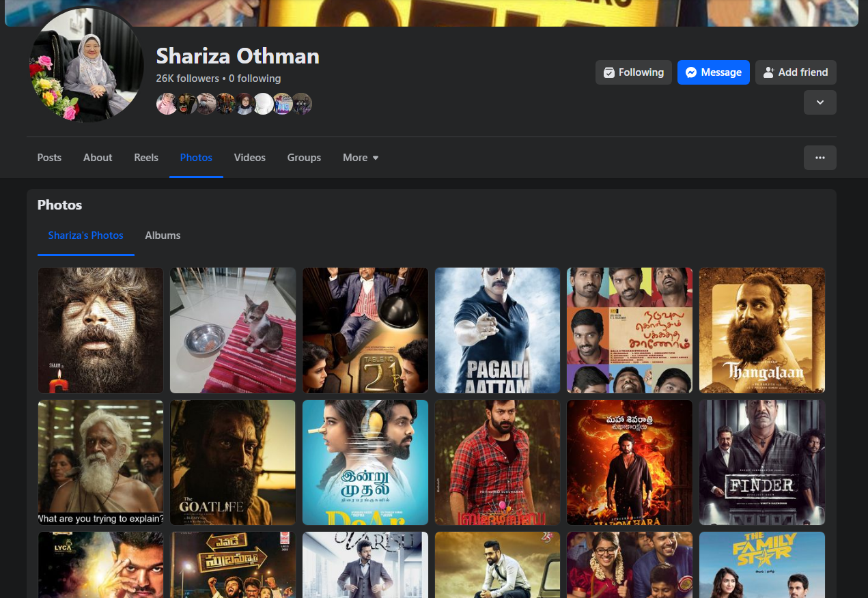The image size is (868, 598).
Task: Open the Finder movie poster photo
Action: coord(761,462)
